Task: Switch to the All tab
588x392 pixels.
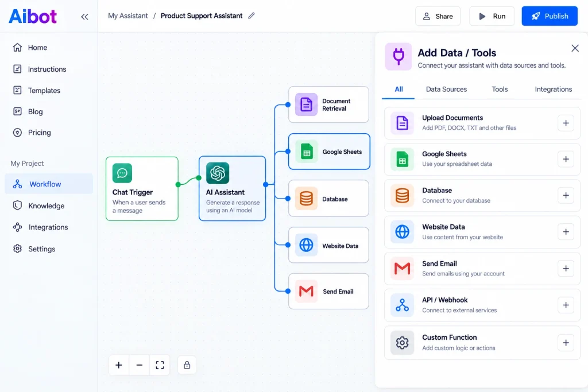Action: tap(399, 89)
